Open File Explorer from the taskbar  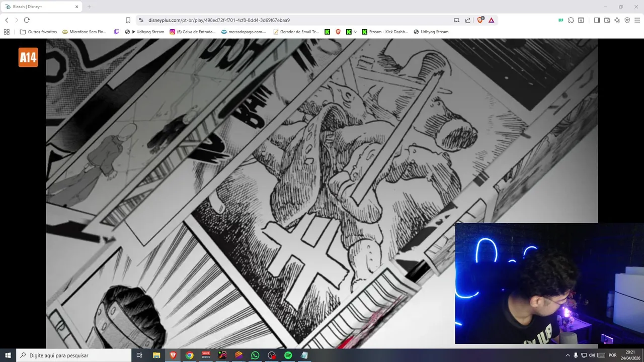(x=156, y=355)
